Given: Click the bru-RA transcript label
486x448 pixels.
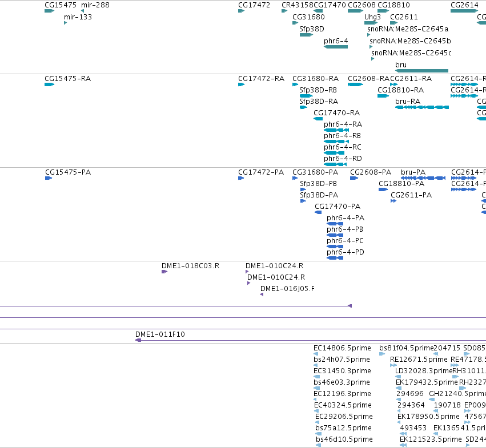Looking at the screenshot, I should pyautogui.click(x=408, y=102).
